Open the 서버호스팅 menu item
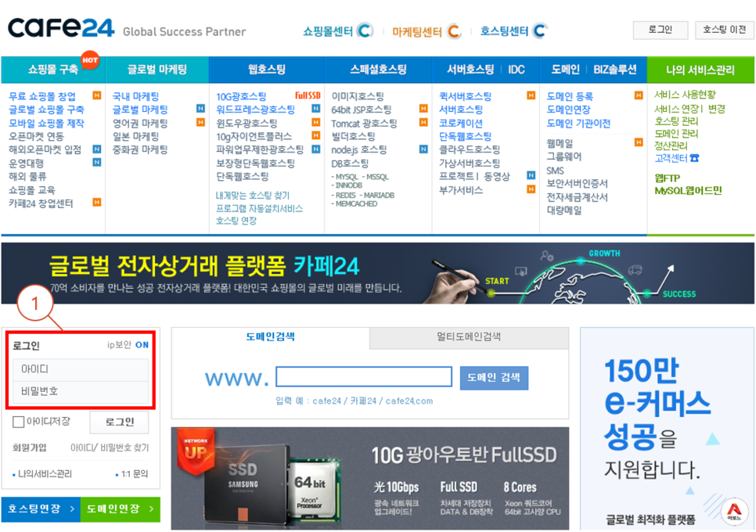Screen dimensions: 756x532 tap(470, 70)
